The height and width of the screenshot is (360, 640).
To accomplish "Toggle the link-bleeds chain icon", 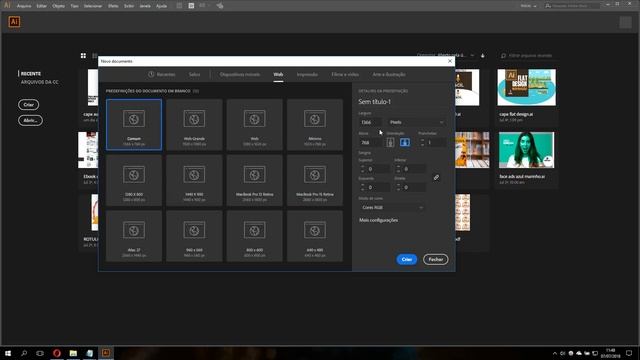I will pos(436,178).
